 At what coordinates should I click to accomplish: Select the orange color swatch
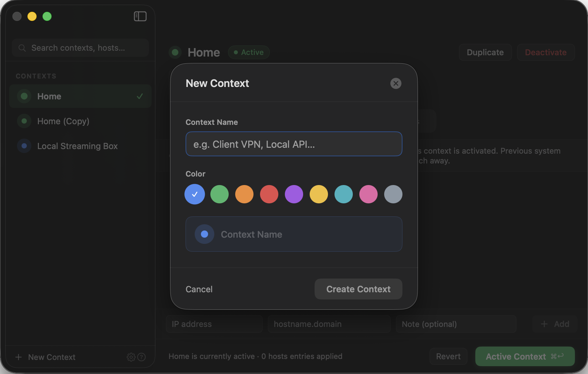244,194
